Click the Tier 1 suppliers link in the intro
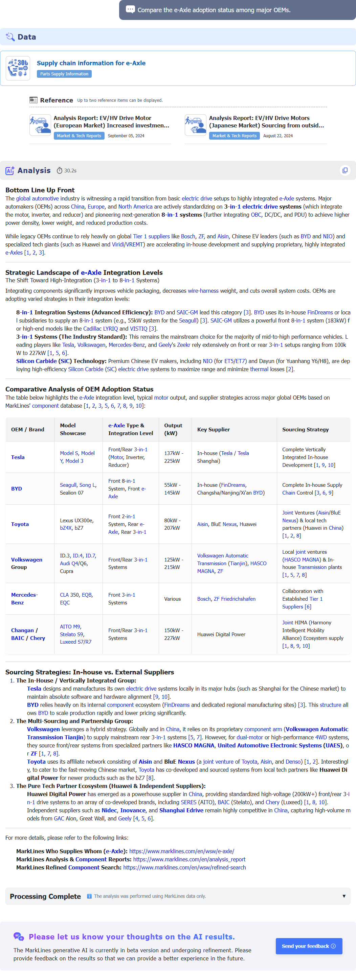This screenshot has height=980, width=356. [x=151, y=236]
